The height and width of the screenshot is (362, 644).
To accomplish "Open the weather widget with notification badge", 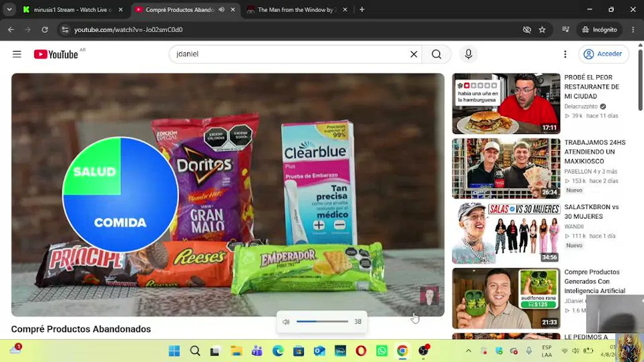I will [15, 350].
